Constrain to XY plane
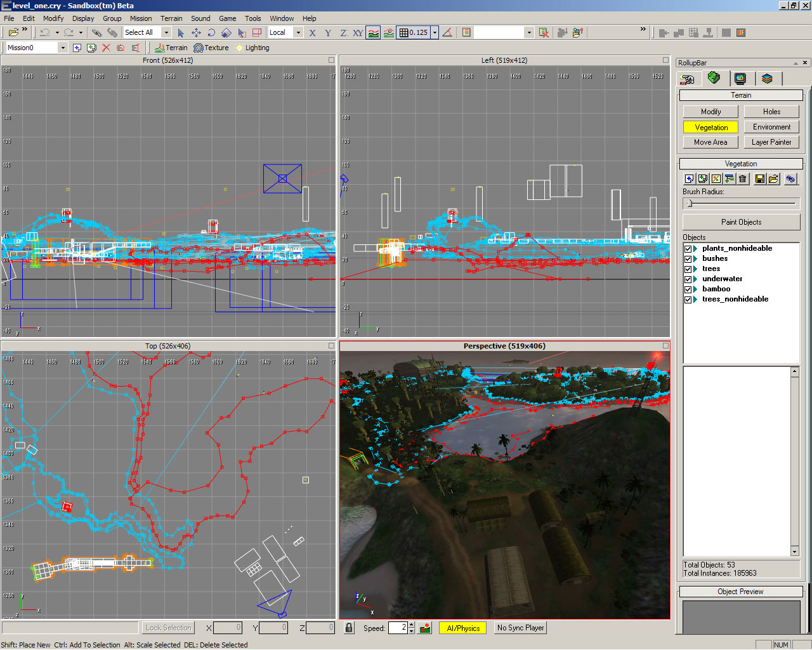812x650 pixels. point(358,32)
